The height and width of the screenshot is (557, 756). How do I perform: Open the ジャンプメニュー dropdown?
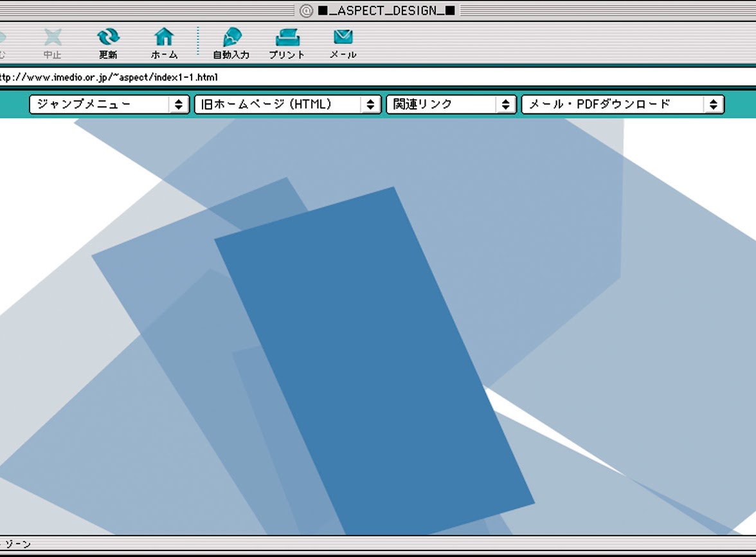click(108, 104)
